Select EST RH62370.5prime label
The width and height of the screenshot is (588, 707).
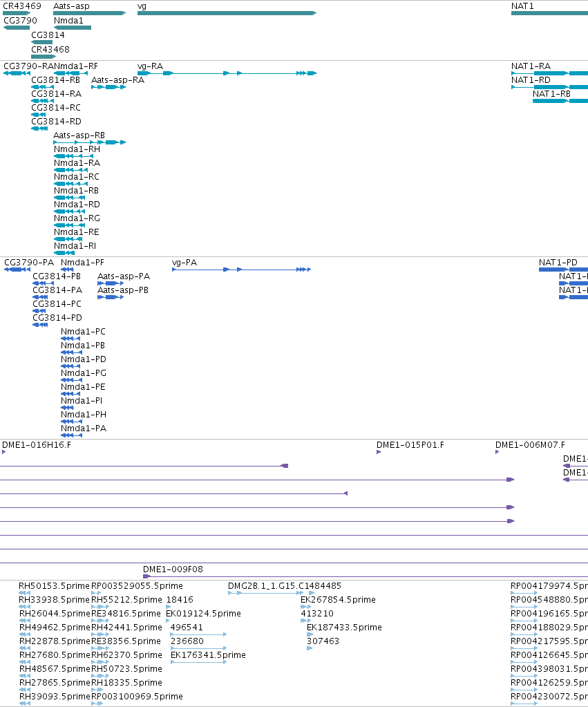126,656
